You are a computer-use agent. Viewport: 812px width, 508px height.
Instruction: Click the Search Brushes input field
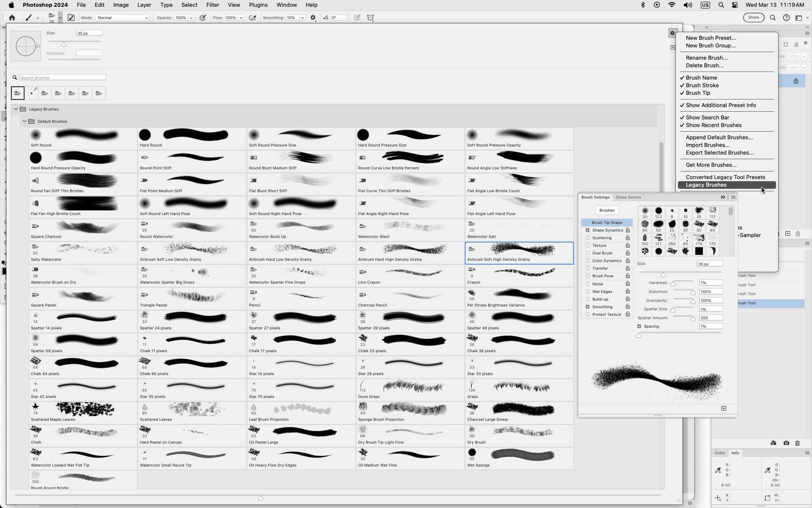point(63,77)
